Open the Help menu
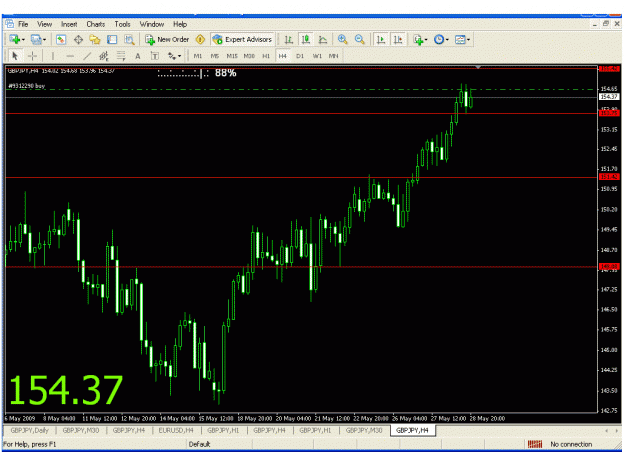 (180, 24)
